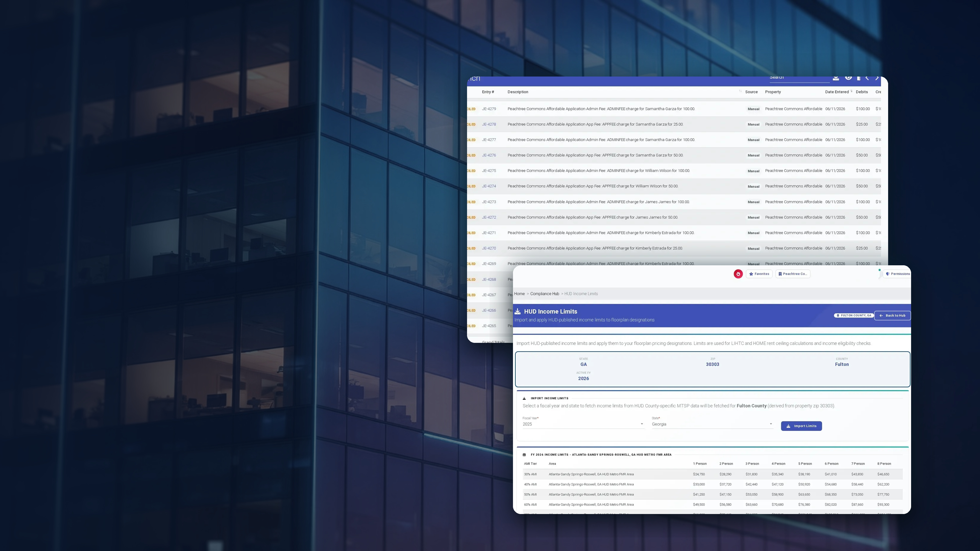
Task: Click the document export icon in journal header
Action: tap(859, 78)
